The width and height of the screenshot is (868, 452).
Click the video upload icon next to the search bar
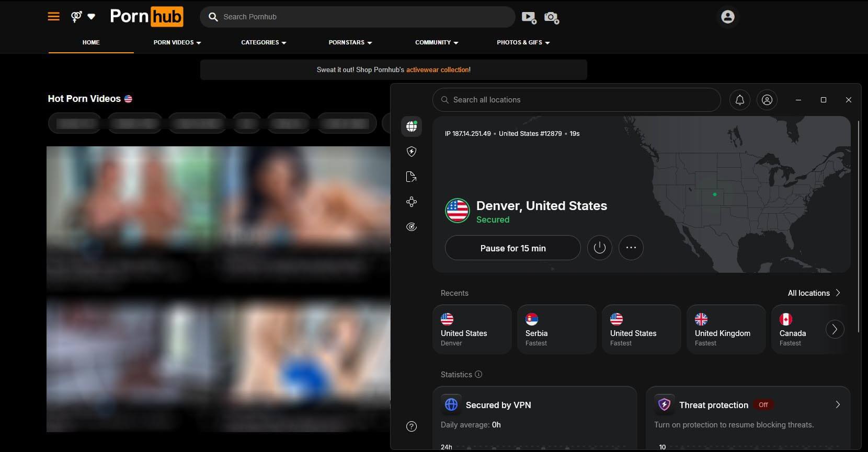coord(529,17)
